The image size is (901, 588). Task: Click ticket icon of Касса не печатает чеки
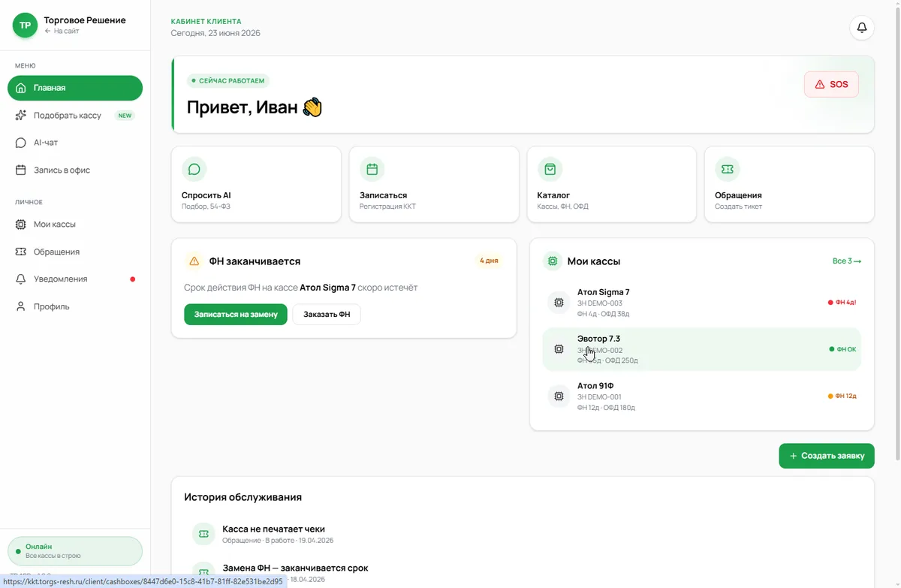coord(203,534)
